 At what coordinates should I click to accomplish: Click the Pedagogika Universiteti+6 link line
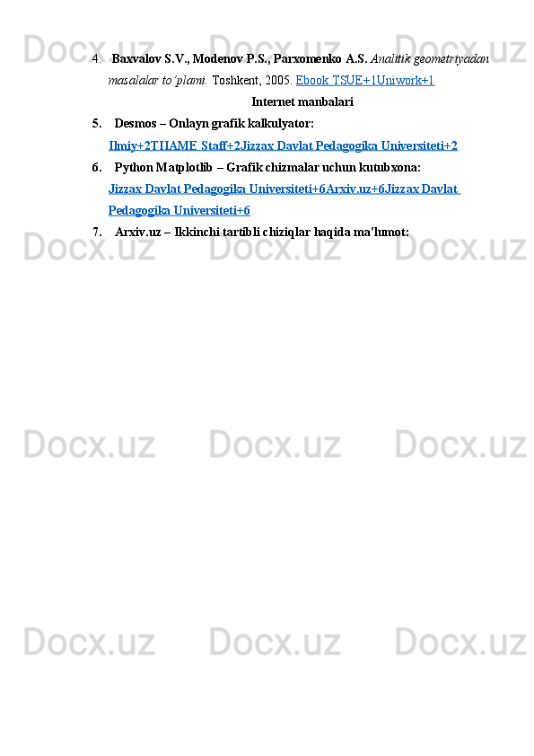(179, 211)
